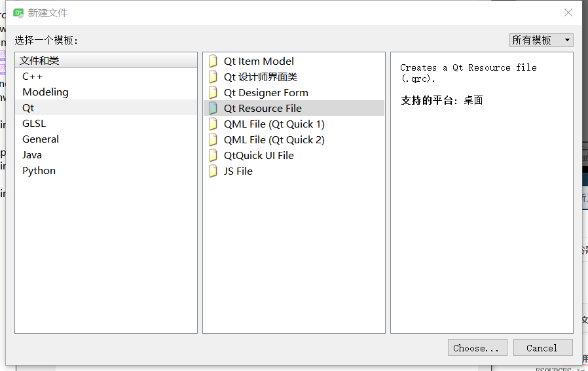This screenshot has width=588, height=371.
Task: Select the C++ category
Action: (x=106, y=77)
